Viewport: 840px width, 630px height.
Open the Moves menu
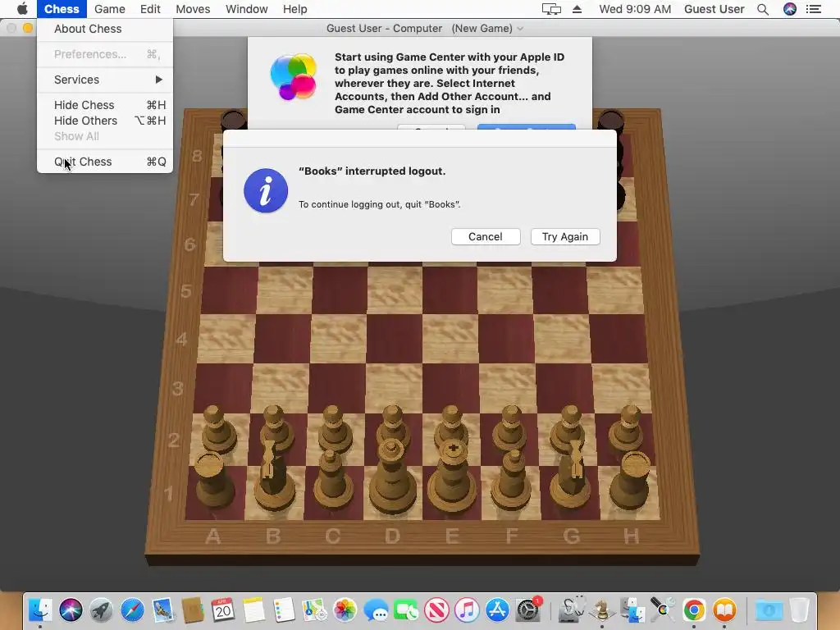pos(193,9)
